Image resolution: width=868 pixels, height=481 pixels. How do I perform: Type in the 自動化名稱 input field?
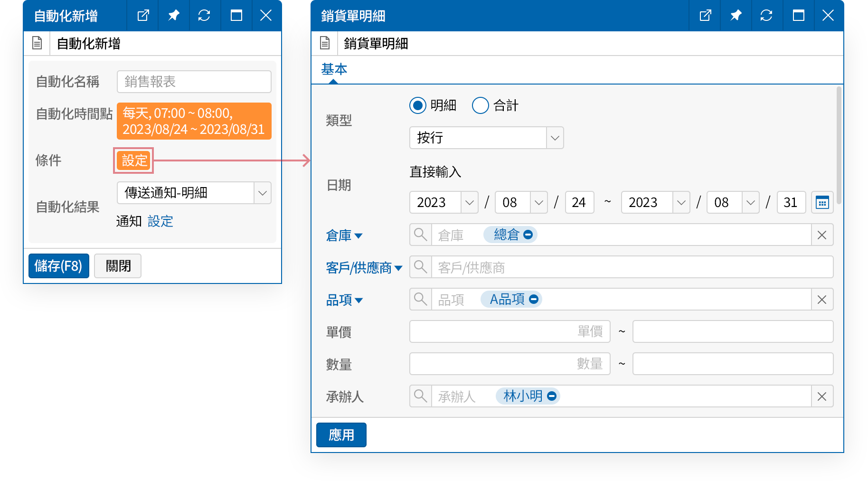pyautogui.click(x=194, y=81)
